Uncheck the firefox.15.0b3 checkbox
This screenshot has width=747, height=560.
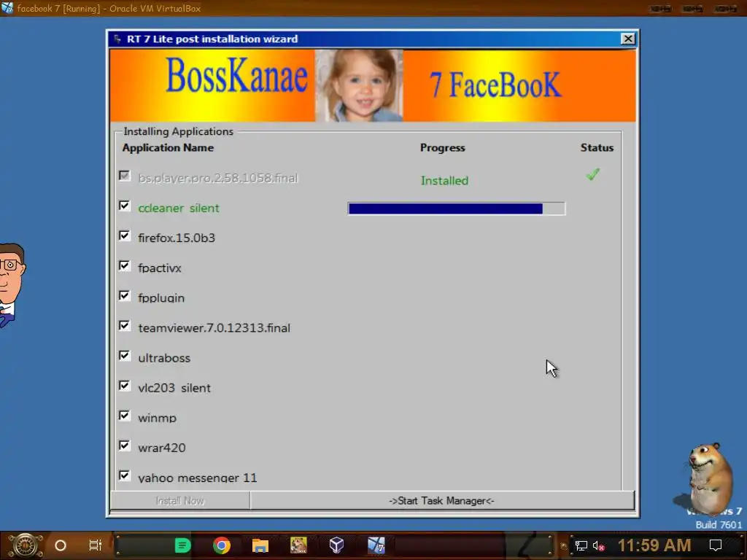point(124,236)
